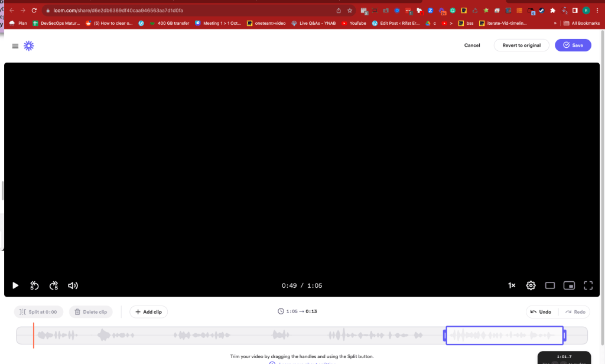The height and width of the screenshot is (364, 605).
Task: Expand the hidden bookmarks chevron
Action: [555, 23]
